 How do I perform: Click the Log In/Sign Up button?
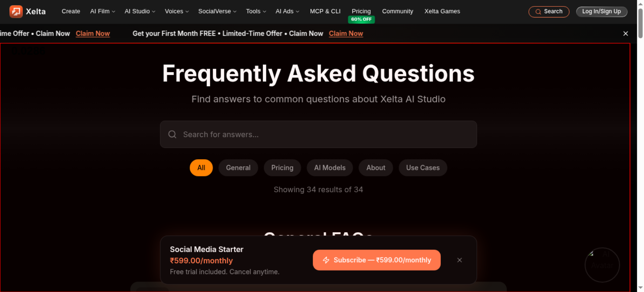pos(601,12)
